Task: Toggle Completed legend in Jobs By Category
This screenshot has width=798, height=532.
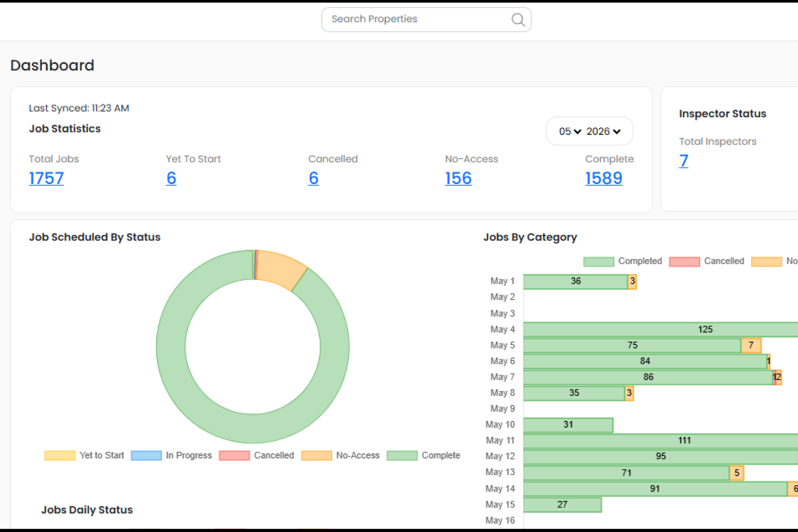Action: point(622,261)
